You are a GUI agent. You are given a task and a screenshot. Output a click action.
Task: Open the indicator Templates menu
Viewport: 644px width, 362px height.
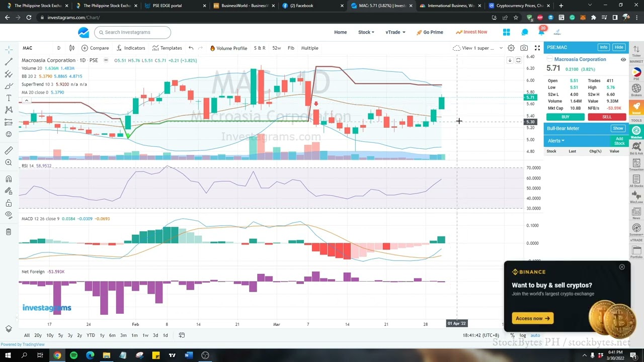(x=167, y=48)
